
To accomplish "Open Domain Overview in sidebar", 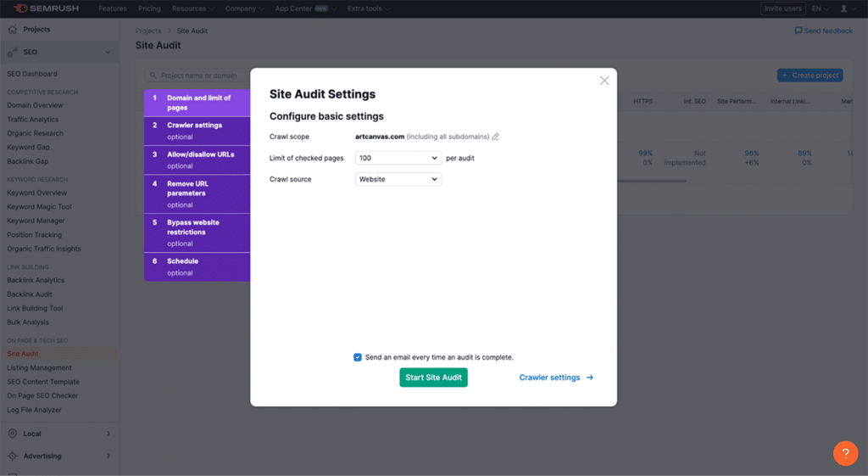I will pyautogui.click(x=35, y=105).
